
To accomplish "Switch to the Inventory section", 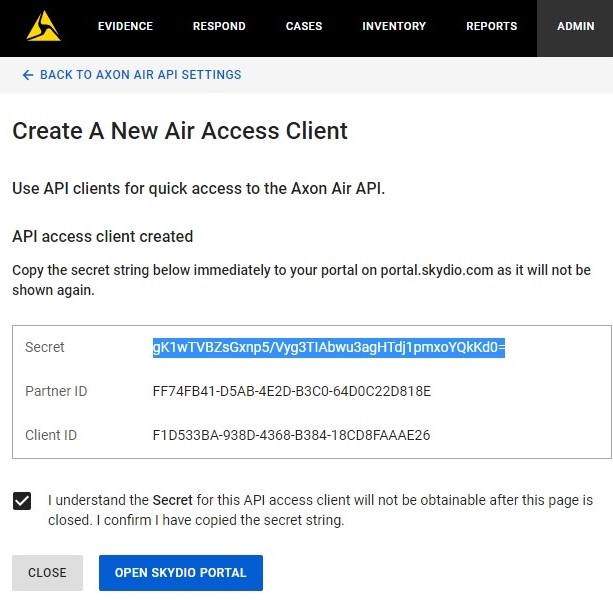I will 394,27.
